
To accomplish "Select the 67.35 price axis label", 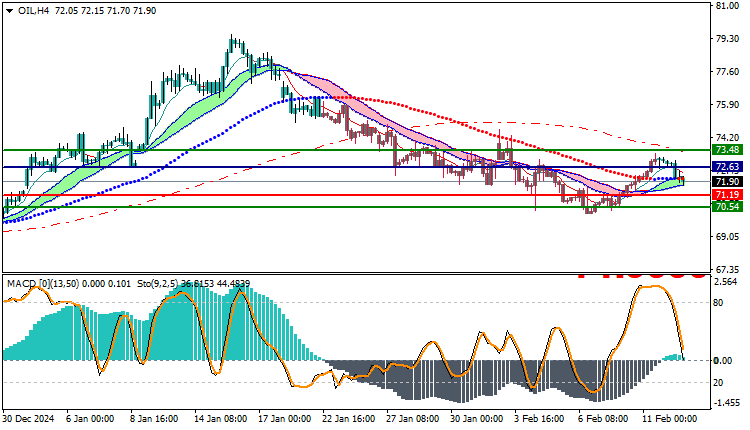I will pos(727,269).
